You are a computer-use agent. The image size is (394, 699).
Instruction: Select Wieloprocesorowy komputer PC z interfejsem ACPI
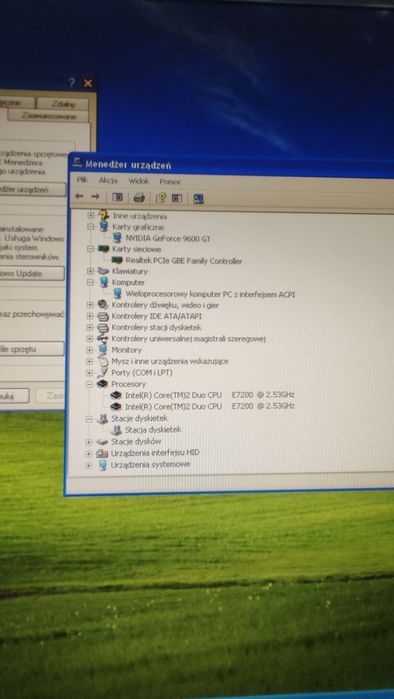pos(210,294)
